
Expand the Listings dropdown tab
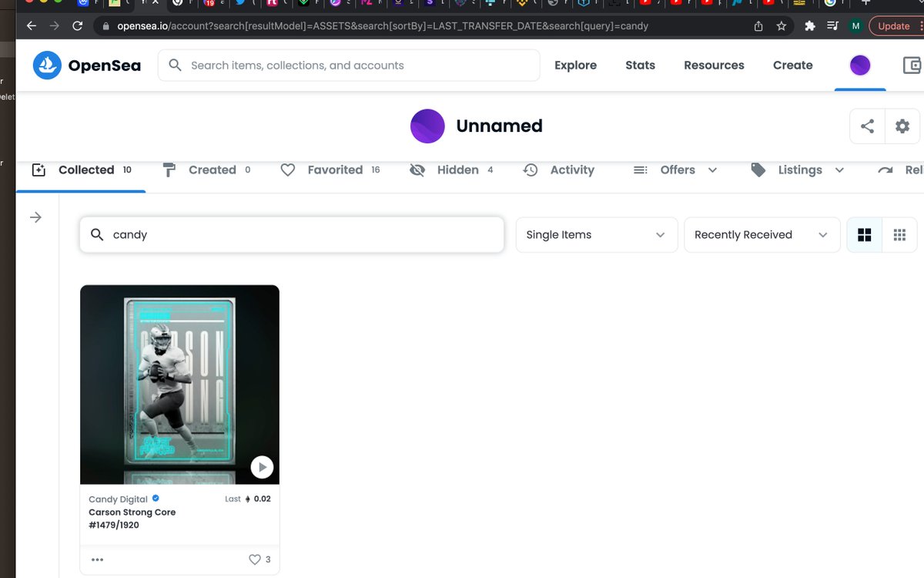click(x=797, y=170)
